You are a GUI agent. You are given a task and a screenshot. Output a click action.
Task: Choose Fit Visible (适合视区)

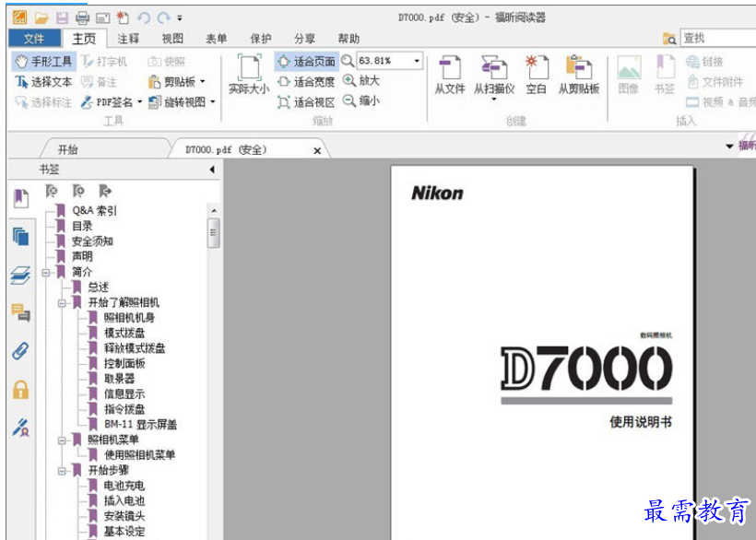307,102
